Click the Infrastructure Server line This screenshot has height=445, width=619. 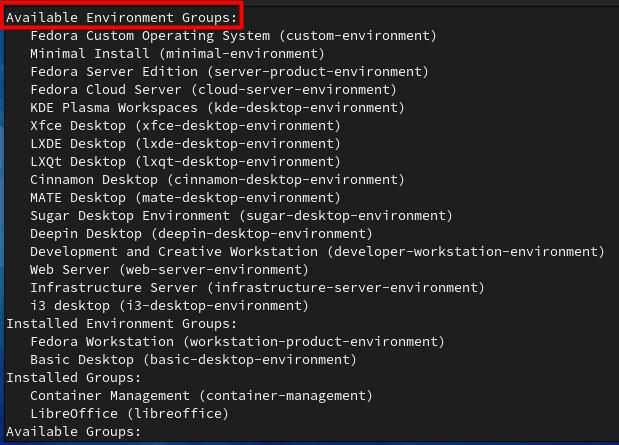[257, 287]
